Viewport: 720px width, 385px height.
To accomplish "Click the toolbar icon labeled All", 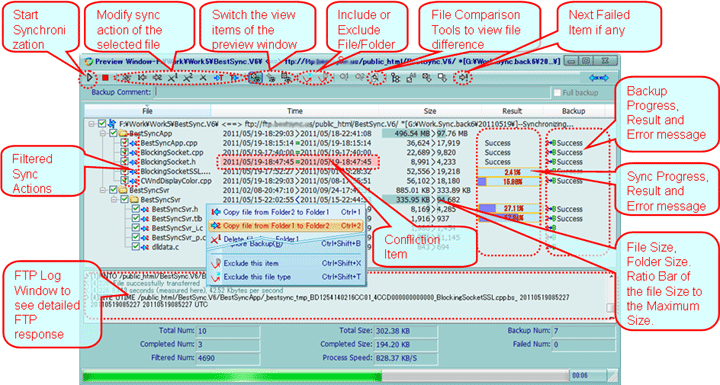I will 411,78.
